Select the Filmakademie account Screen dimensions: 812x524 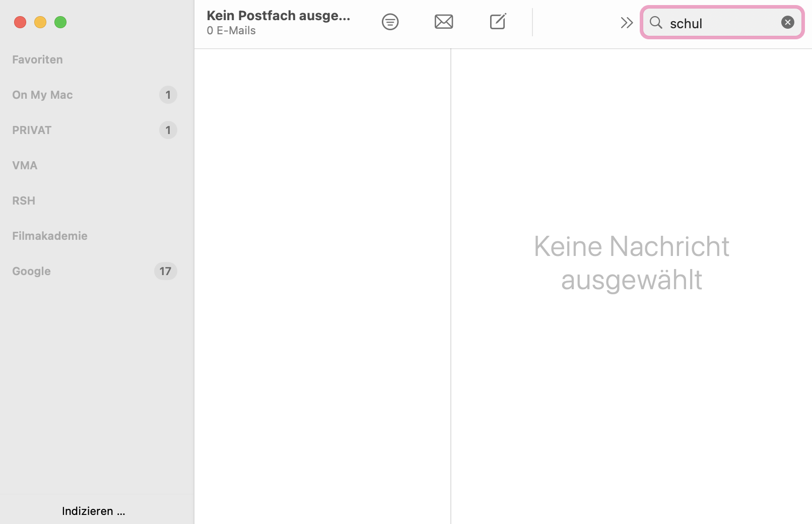point(50,236)
